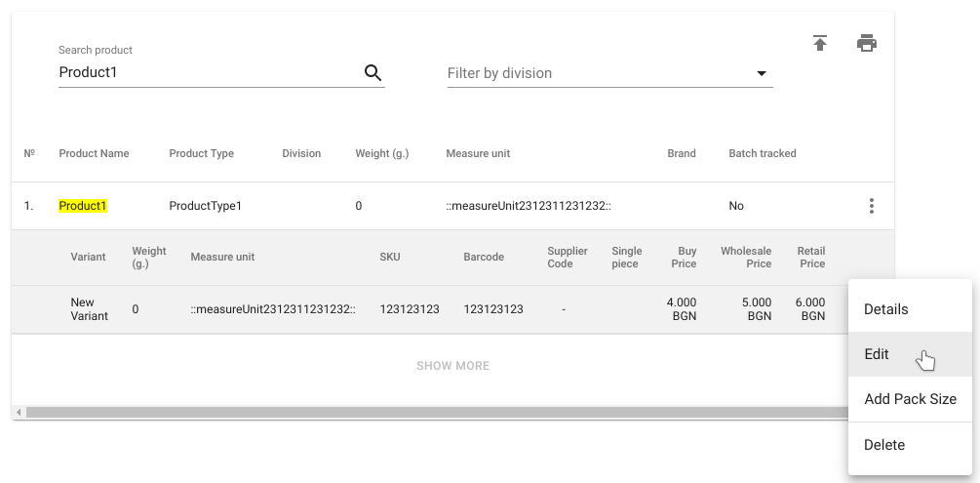
Task: Click the variant measure unit value
Action: click(273, 309)
